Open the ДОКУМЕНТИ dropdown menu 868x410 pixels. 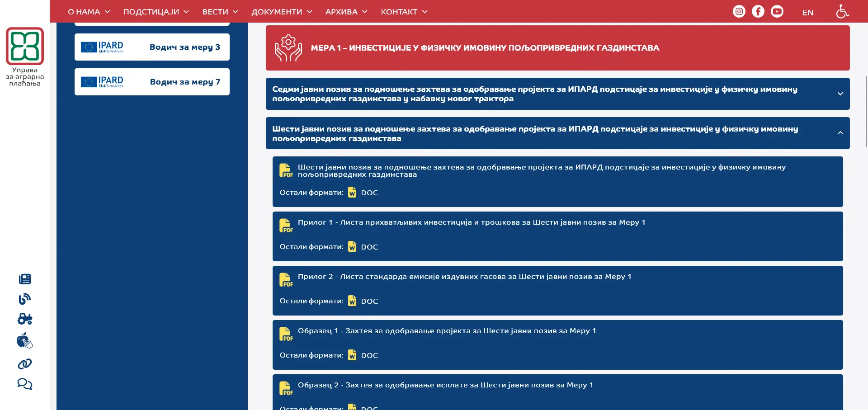click(282, 12)
